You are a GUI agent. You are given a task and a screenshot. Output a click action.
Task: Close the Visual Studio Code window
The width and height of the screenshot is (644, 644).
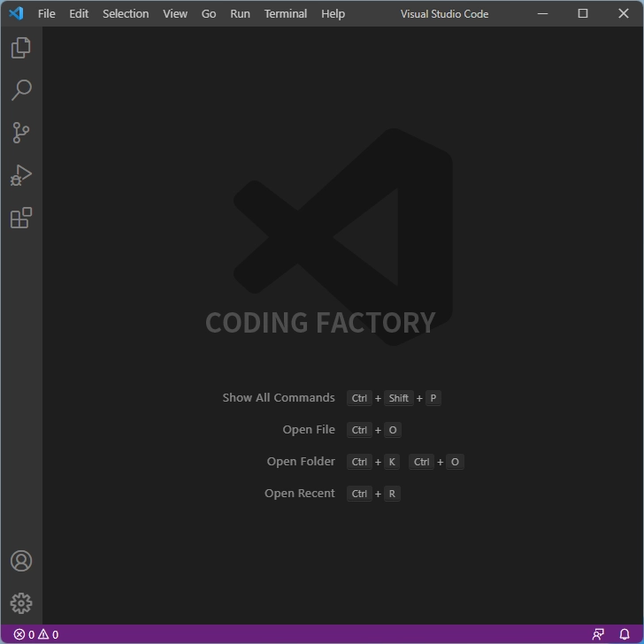tap(623, 13)
